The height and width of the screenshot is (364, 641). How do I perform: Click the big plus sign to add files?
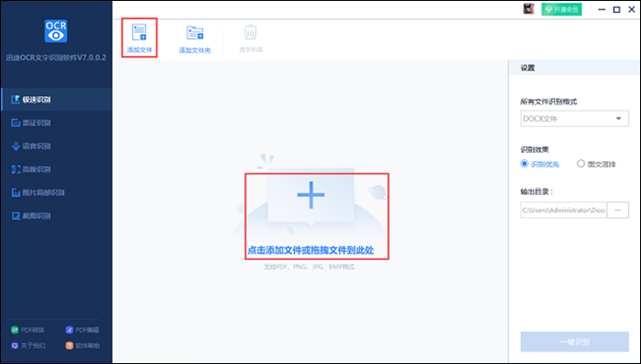tap(310, 195)
